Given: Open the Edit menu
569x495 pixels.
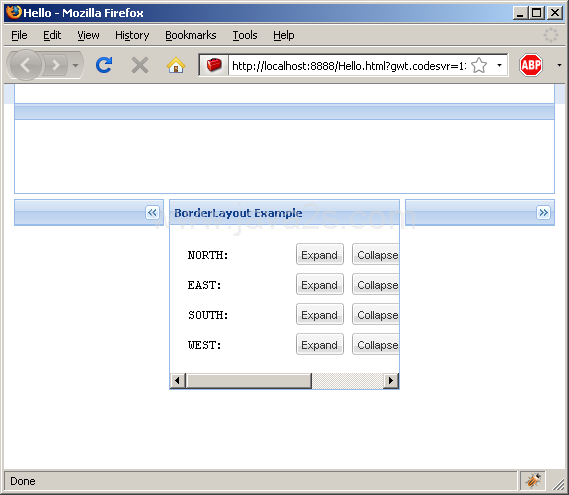Looking at the screenshot, I should [52, 35].
